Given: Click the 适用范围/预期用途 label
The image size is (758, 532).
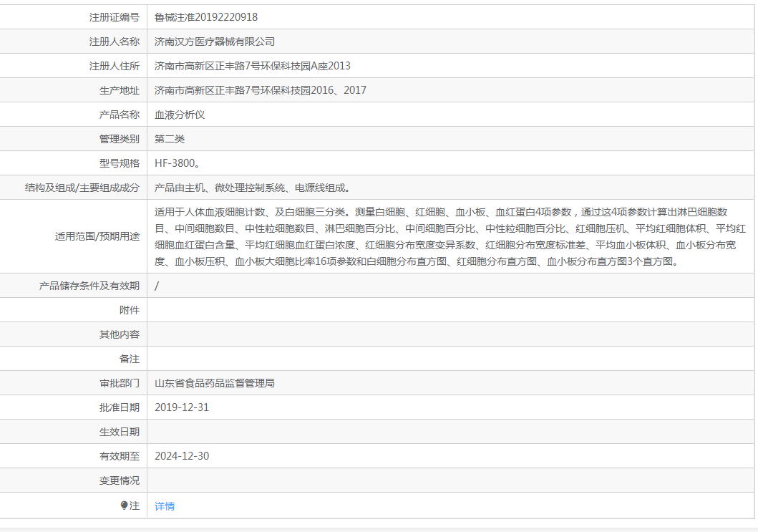Looking at the screenshot, I should (97, 236).
